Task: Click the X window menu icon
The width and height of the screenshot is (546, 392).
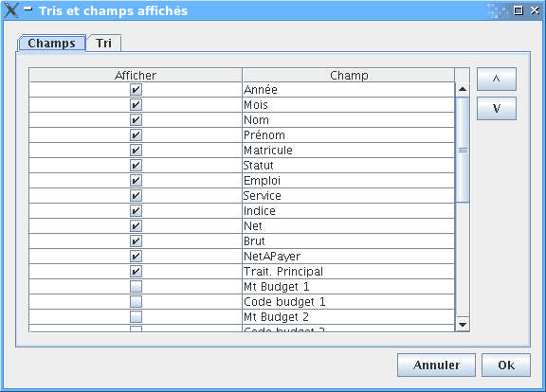Action: tap(11, 10)
